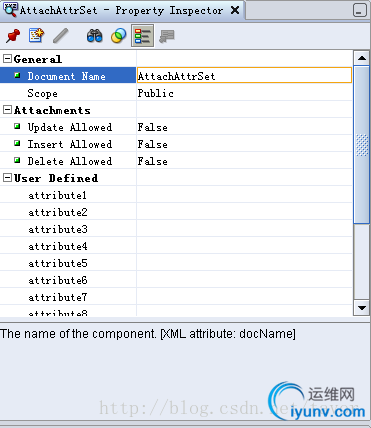The height and width of the screenshot is (428, 371).
Task: Select the Scope property label
Action: click(x=42, y=93)
